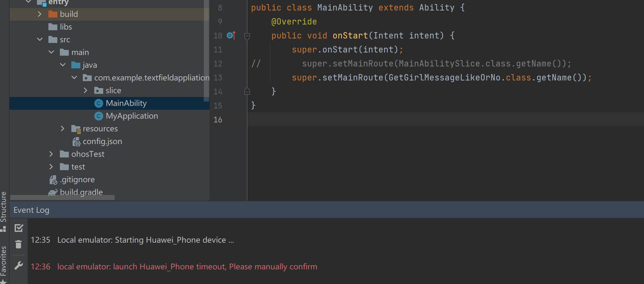Click the java source folder icon
Image resolution: width=644 pixels, height=284 pixels.
tap(76, 65)
